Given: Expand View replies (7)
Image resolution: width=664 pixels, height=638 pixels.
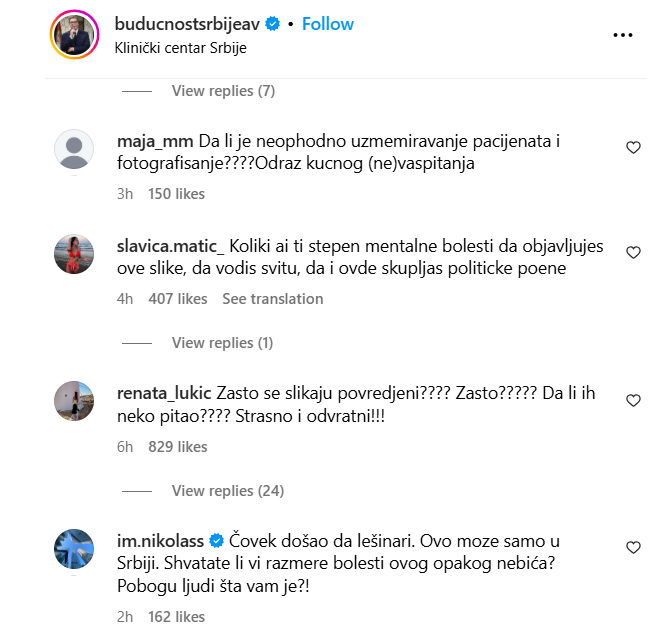Looking at the screenshot, I should click(223, 91).
